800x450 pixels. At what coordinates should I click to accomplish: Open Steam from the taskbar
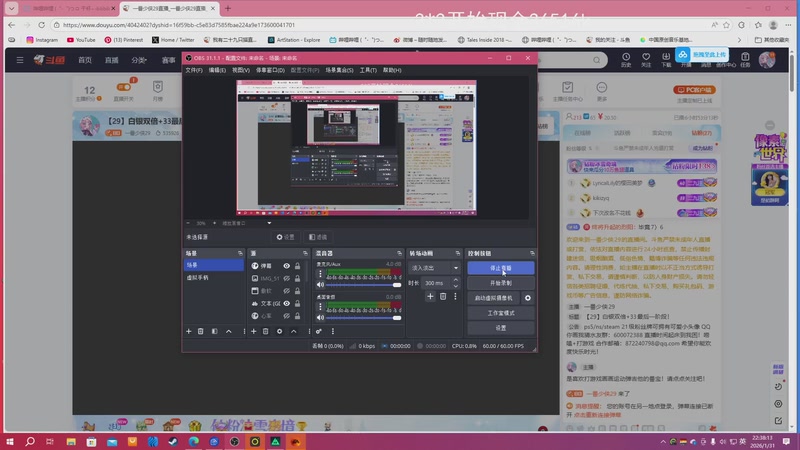[173, 441]
